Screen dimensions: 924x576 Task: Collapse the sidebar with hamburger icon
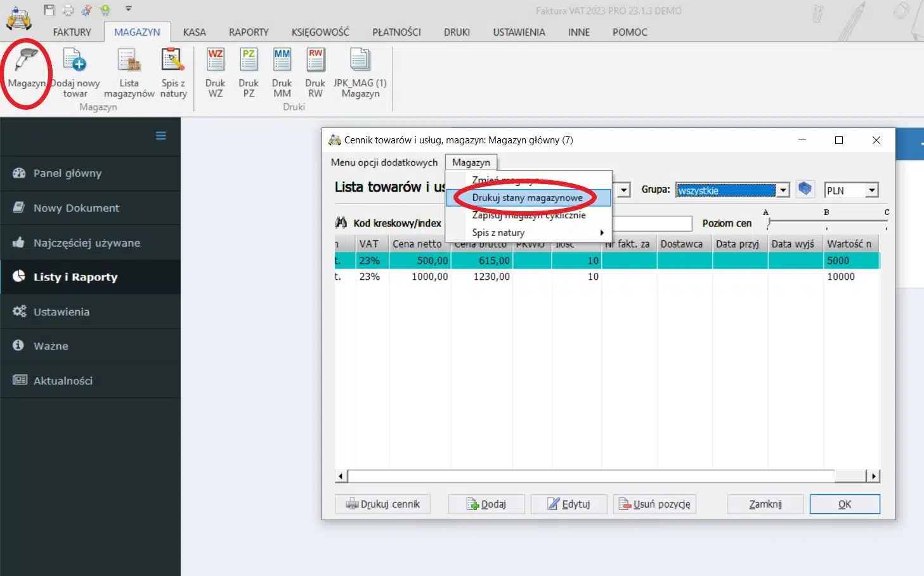pos(161,136)
